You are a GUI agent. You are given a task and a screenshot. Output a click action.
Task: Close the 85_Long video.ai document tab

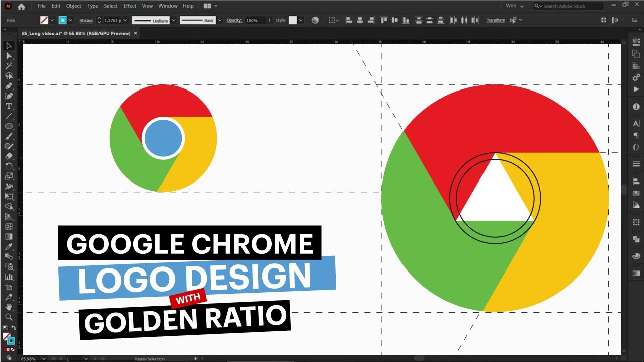135,33
